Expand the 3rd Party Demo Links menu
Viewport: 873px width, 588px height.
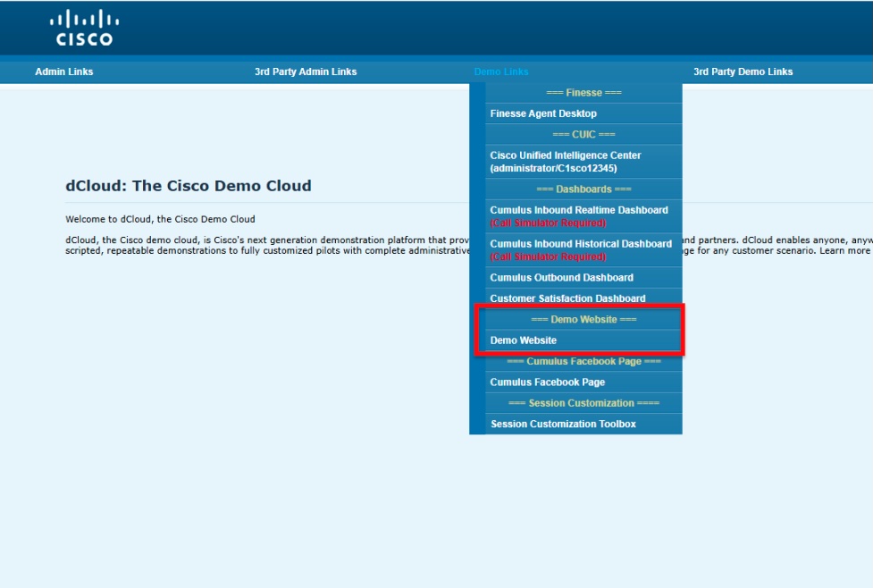pyautogui.click(x=743, y=71)
